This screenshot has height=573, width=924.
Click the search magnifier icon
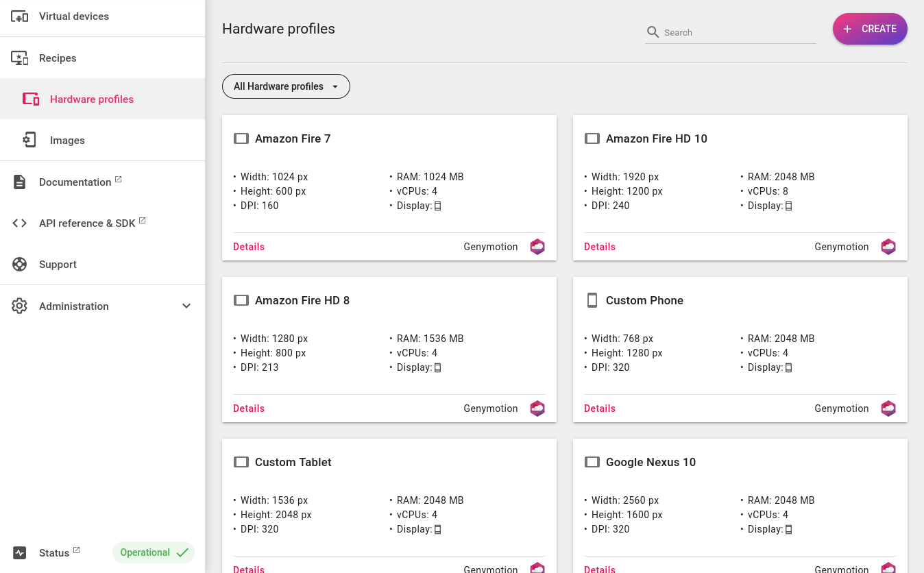[x=653, y=32]
